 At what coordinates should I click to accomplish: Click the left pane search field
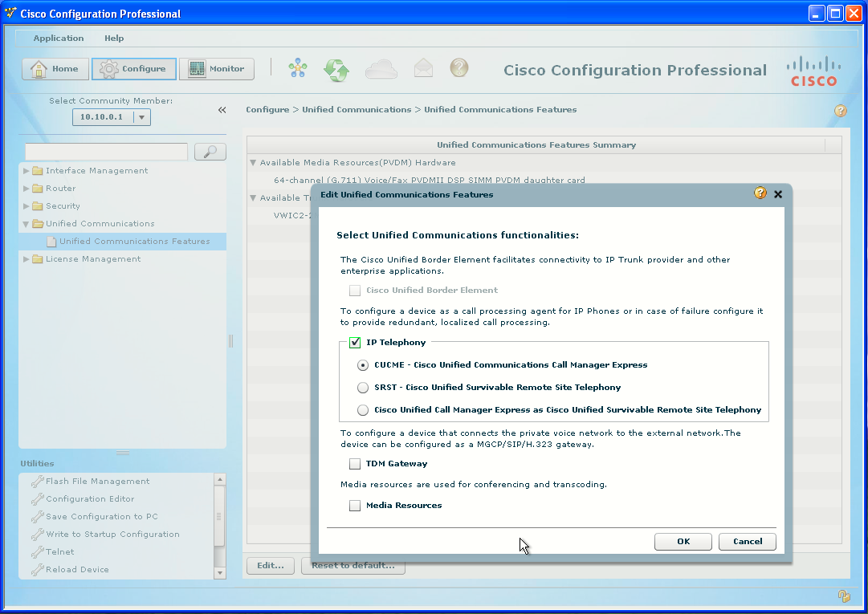click(x=106, y=152)
